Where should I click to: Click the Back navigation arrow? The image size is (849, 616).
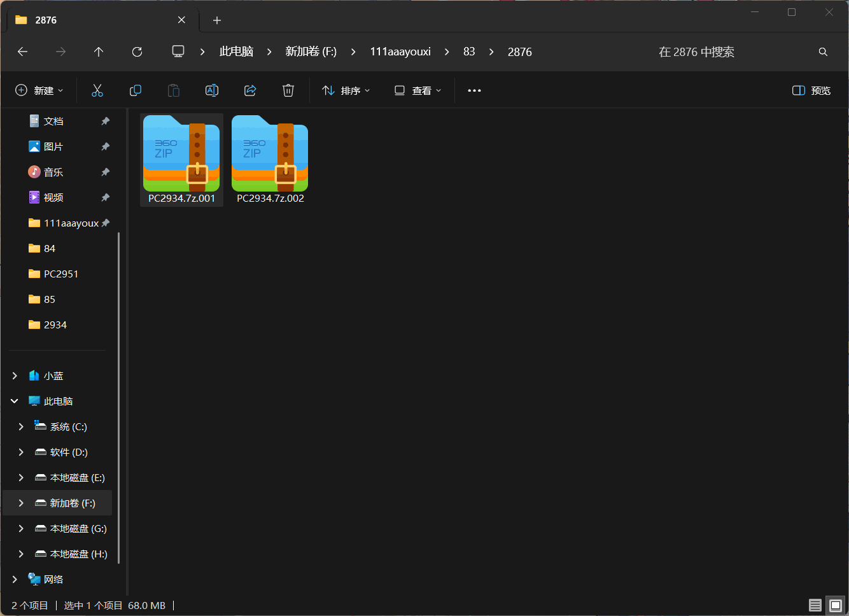(22, 52)
